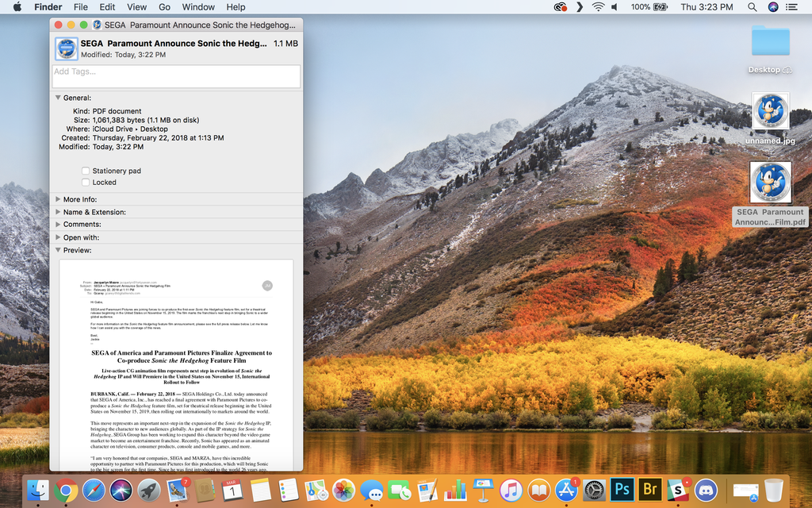Expand the Name & Extension section
The width and height of the screenshot is (812, 508).
(57, 212)
